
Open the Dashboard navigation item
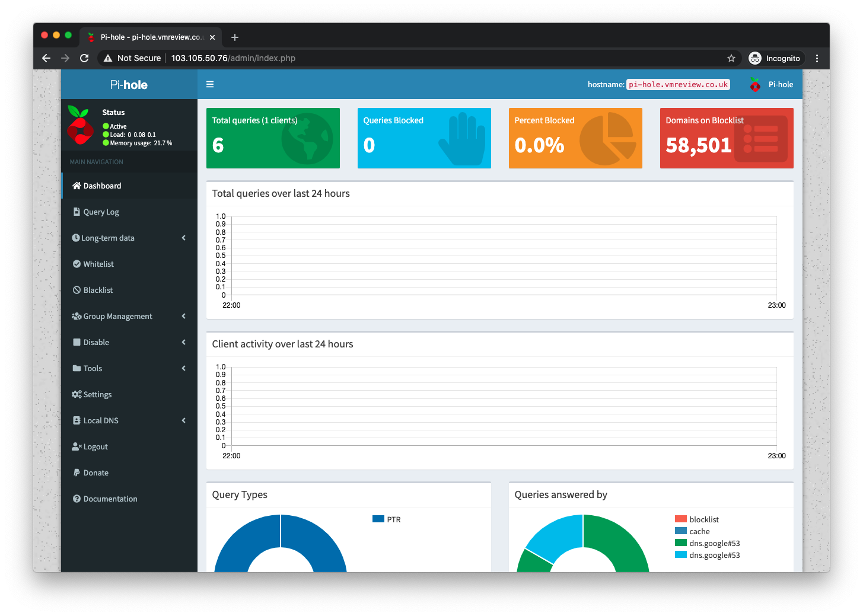[102, 186]
